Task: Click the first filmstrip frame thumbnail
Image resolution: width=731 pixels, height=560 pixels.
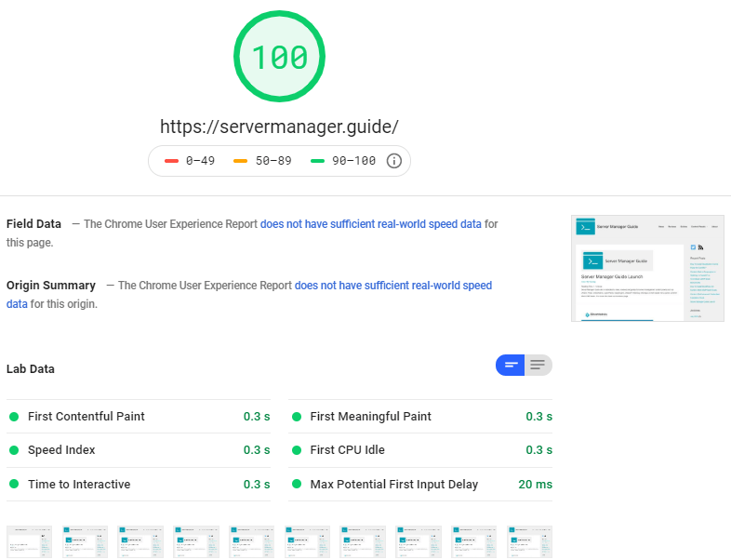Action: click(30, 541)
